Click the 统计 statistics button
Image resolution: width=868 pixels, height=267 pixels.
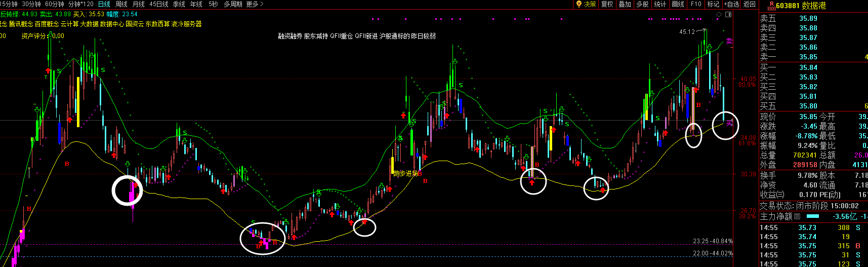(660, 4)
